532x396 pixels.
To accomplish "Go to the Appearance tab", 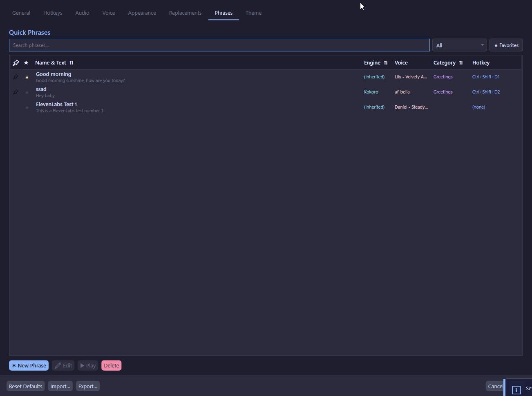I will pyautogui.click(x=142, y=13).
